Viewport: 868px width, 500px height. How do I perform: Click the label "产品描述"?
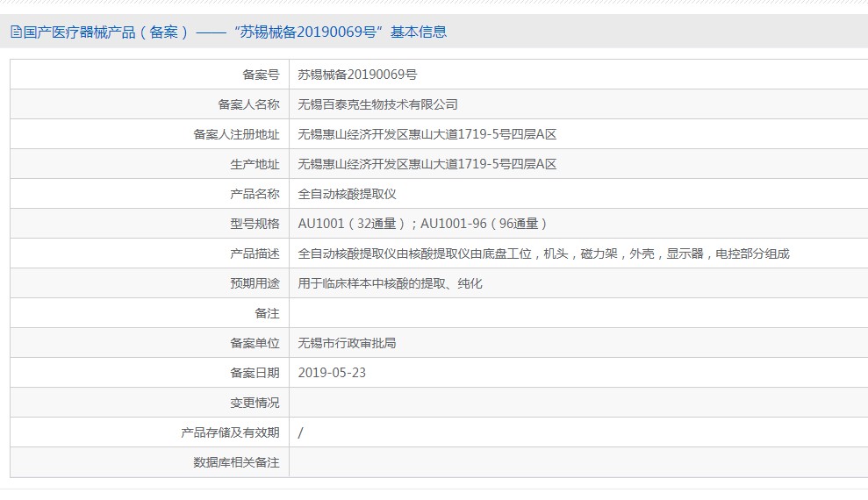coord(255,254)
